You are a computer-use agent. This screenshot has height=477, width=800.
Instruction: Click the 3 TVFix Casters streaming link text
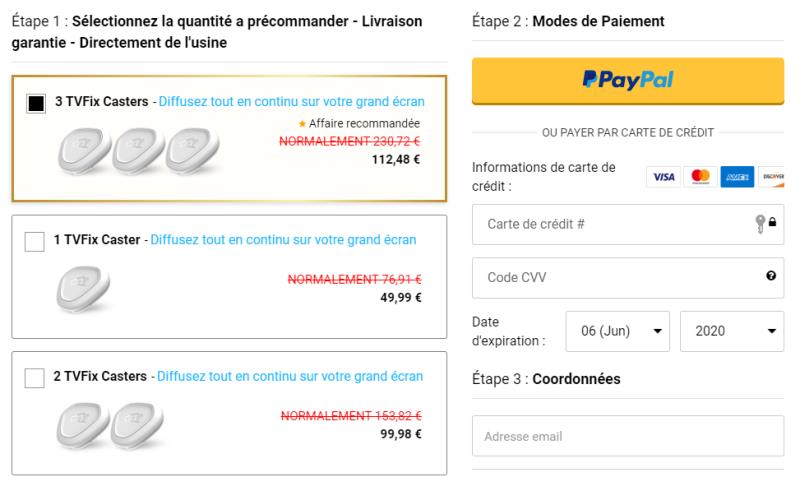pyautogui.click(x=291, y=102)
